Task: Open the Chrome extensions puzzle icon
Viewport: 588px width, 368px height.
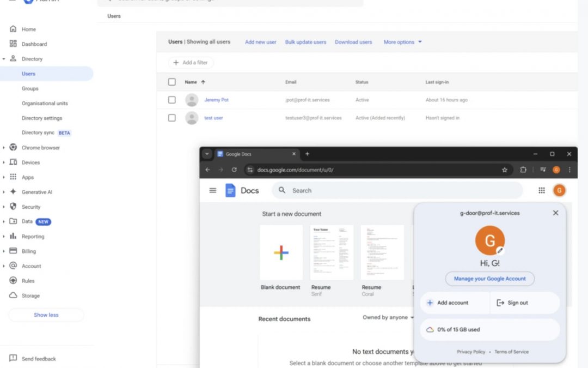Action: [x=523, y=170]
